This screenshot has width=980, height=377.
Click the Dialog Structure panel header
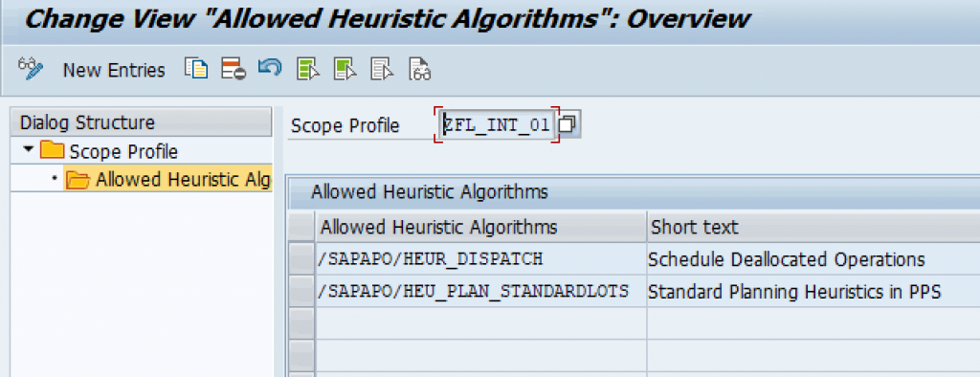click(142, 122)
